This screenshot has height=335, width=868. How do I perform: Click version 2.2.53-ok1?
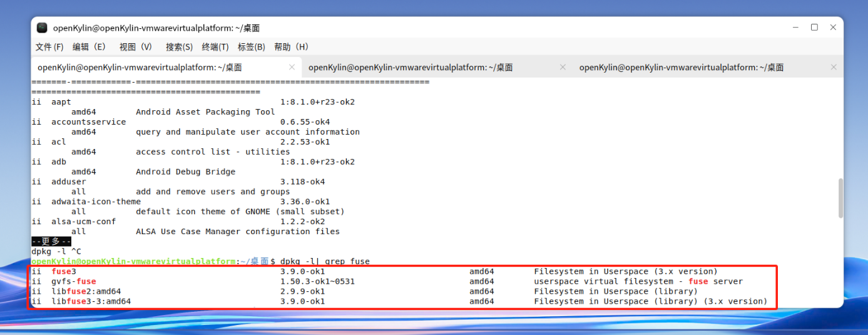tap(305, 142)
